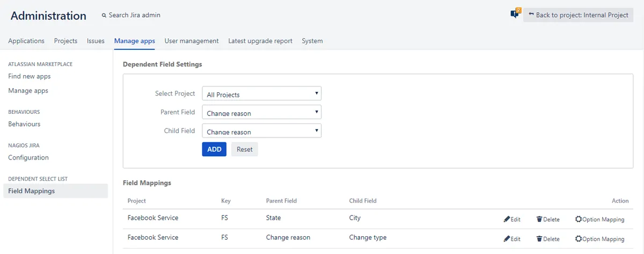The width and height of the screenshot is (644, 254).
Task: Open the Parent Field dropdown
Action: pyautogui.click(x=261, y=112)
